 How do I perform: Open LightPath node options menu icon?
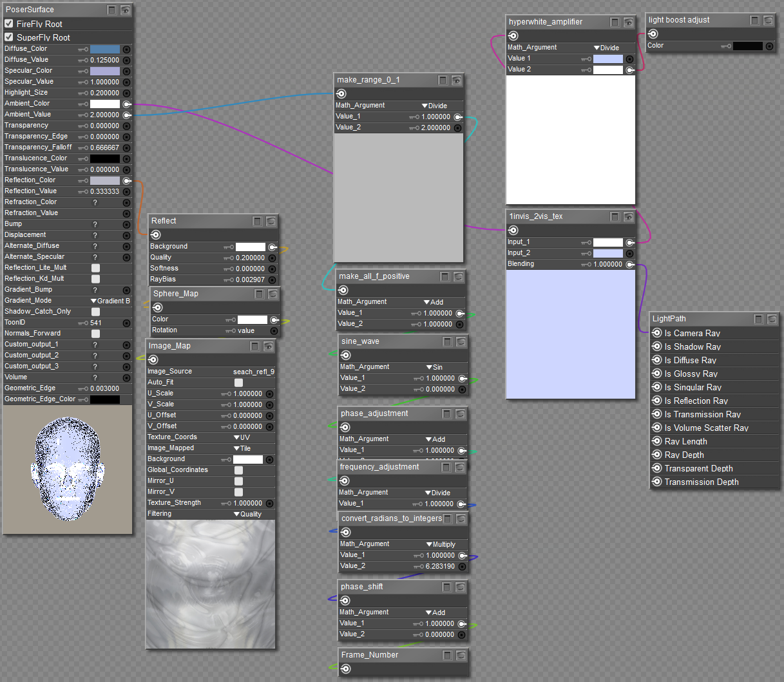click(x=759, y=319)
